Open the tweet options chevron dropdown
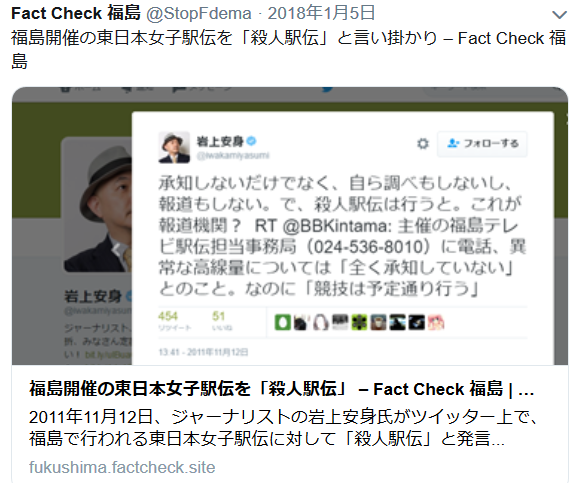 559,15
